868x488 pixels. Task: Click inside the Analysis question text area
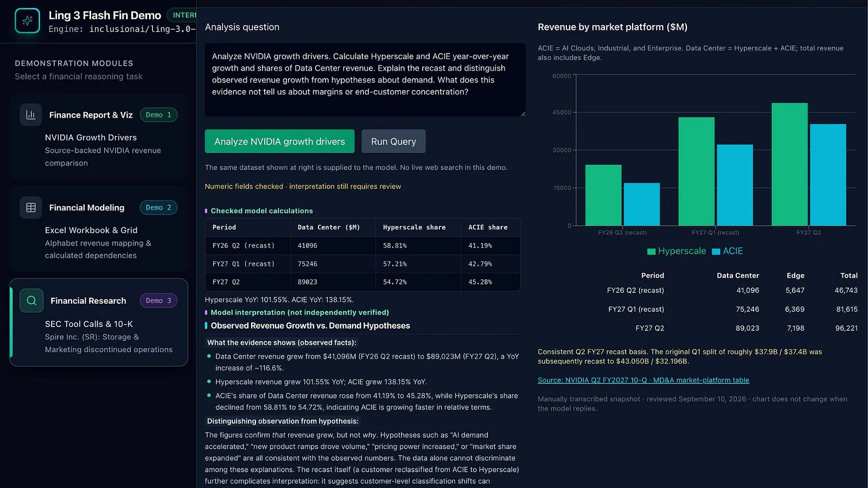coord(365,80)
